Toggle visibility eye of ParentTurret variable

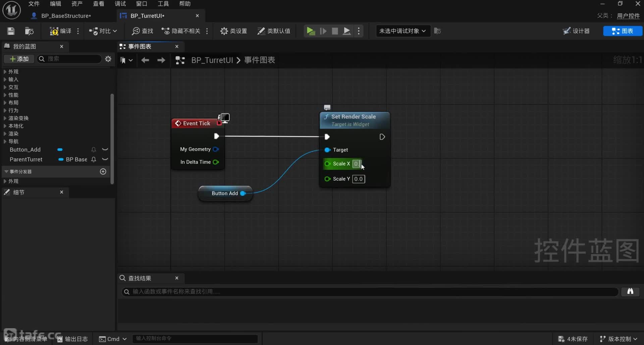point(105,159)
